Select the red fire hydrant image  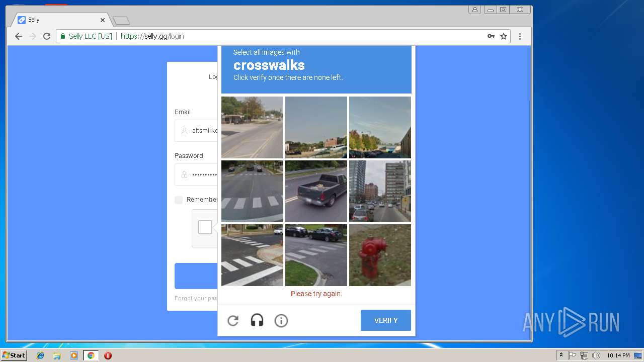tap(380, 255)
